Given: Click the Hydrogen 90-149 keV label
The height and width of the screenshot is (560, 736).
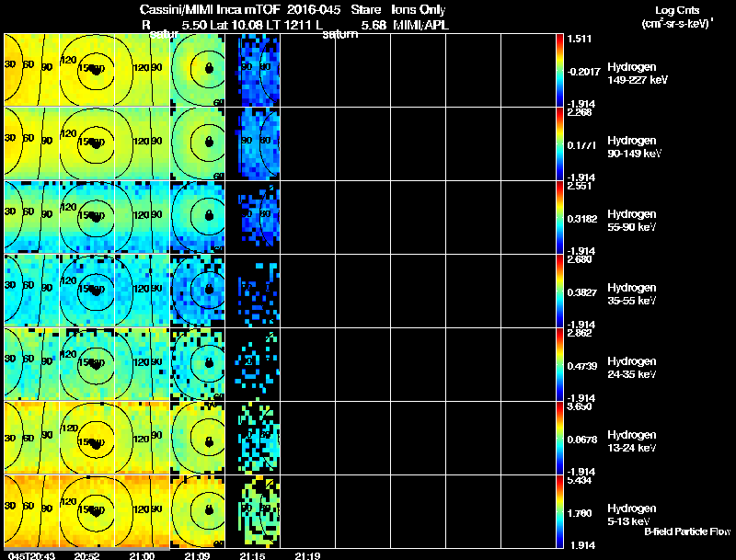Looking at the screenshot, I should pyautogui.click(x=634, y=147).
